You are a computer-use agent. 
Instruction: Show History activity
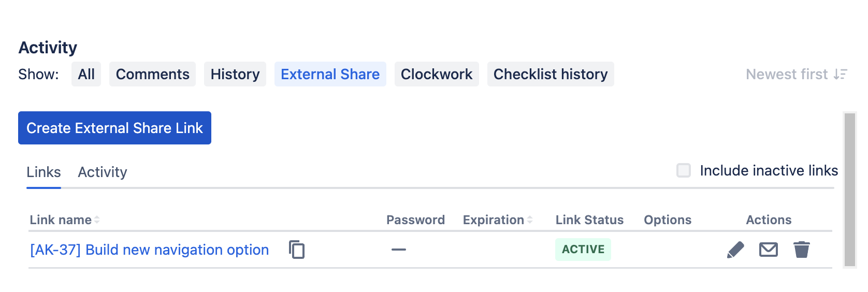point(235,75)
